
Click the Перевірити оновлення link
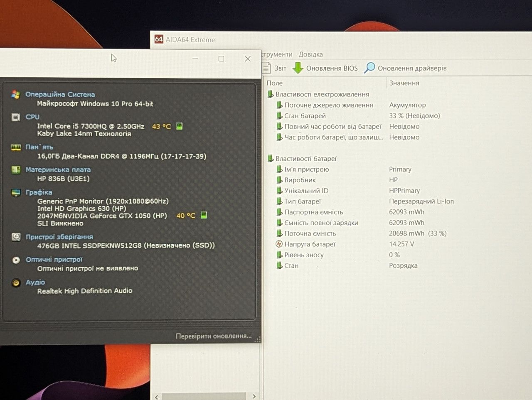coord(214,336)
